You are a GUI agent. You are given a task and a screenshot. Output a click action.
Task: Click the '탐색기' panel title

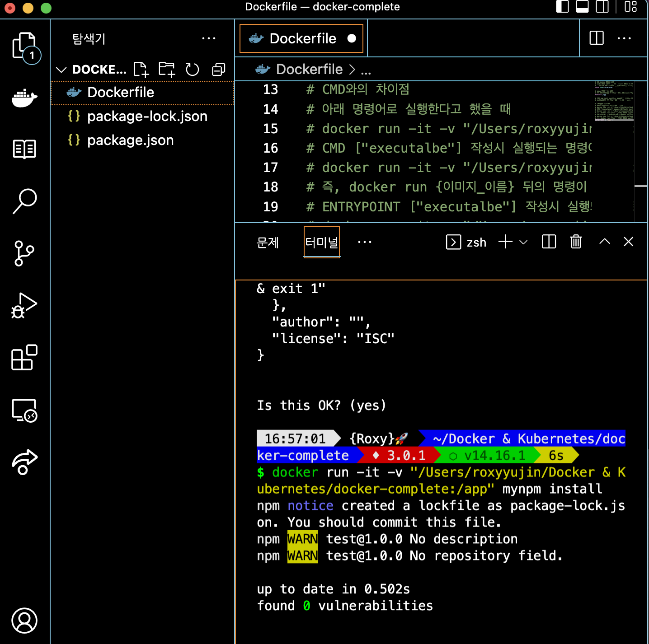pos(89,38)
